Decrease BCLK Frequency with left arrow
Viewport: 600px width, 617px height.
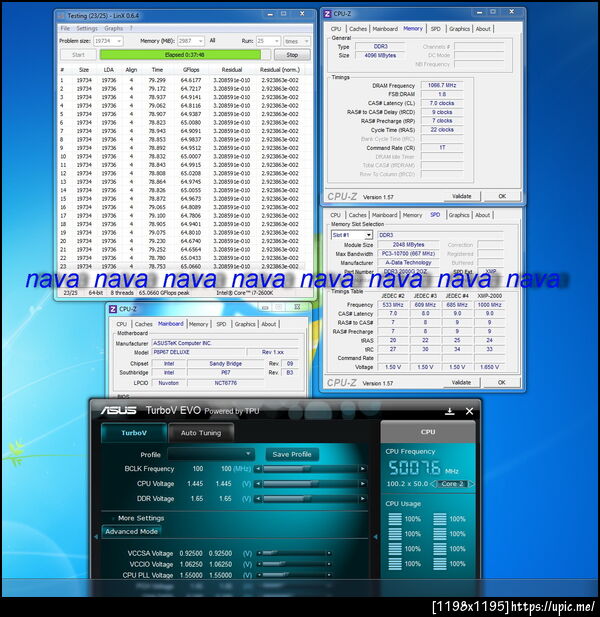coord(258,469)
